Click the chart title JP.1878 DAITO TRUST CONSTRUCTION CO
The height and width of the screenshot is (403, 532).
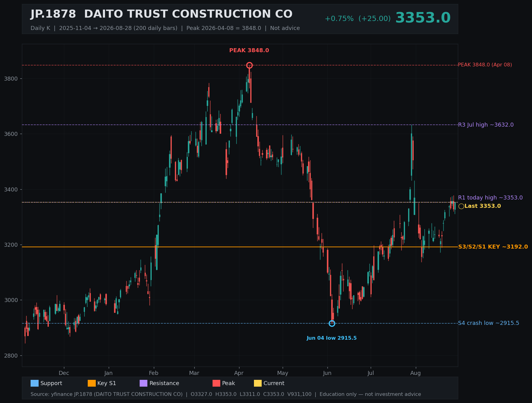(x=161, y=14)
